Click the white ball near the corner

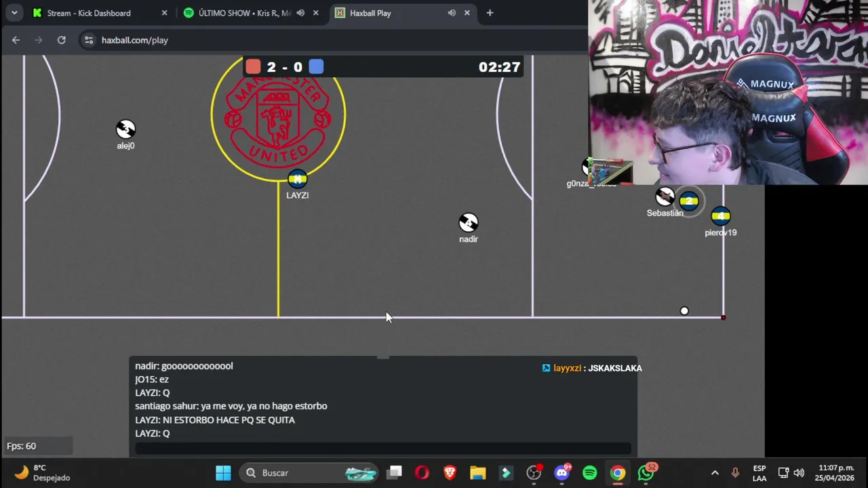point(684,311)
